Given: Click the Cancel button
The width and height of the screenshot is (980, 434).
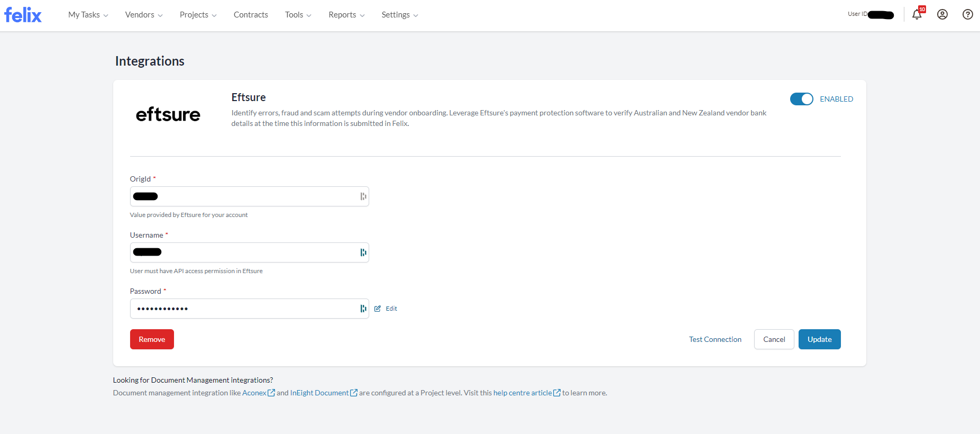Looking at the screenshot, I should coord(774,339).
